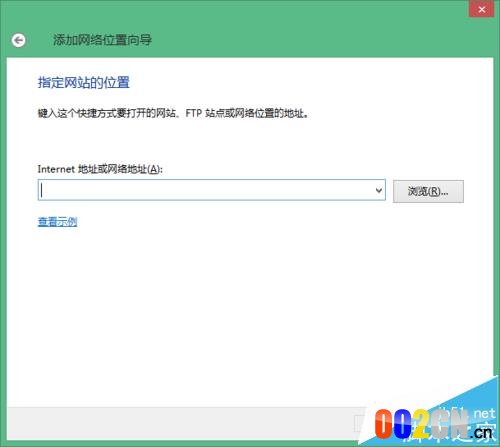Click the .cn text in watermark
The image size is (500, 447).
click(482, 432)
